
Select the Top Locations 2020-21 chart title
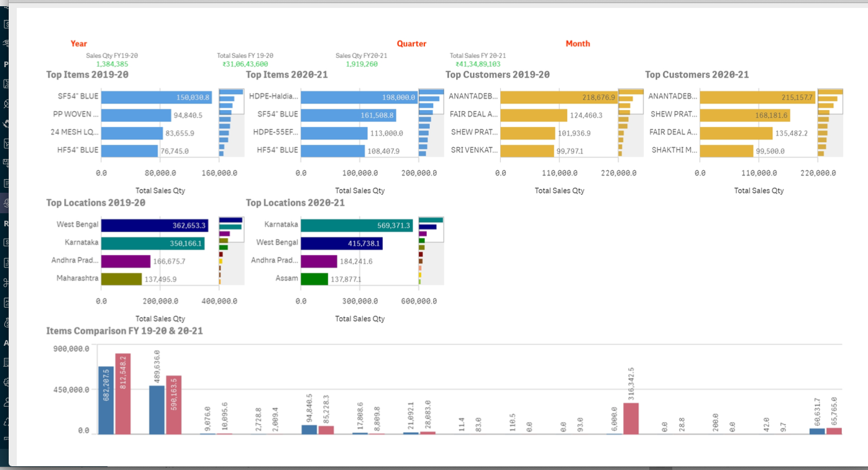[x=295, y=203]
